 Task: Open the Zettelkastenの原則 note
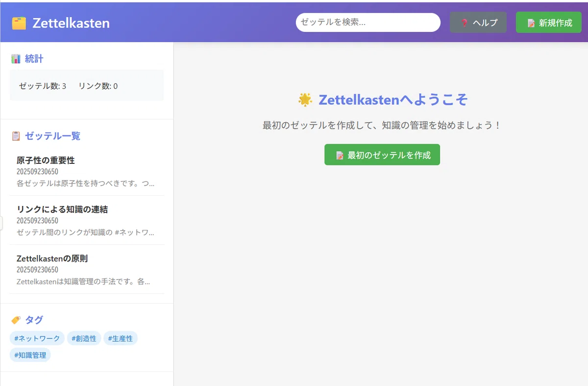[x=87, y=270]
